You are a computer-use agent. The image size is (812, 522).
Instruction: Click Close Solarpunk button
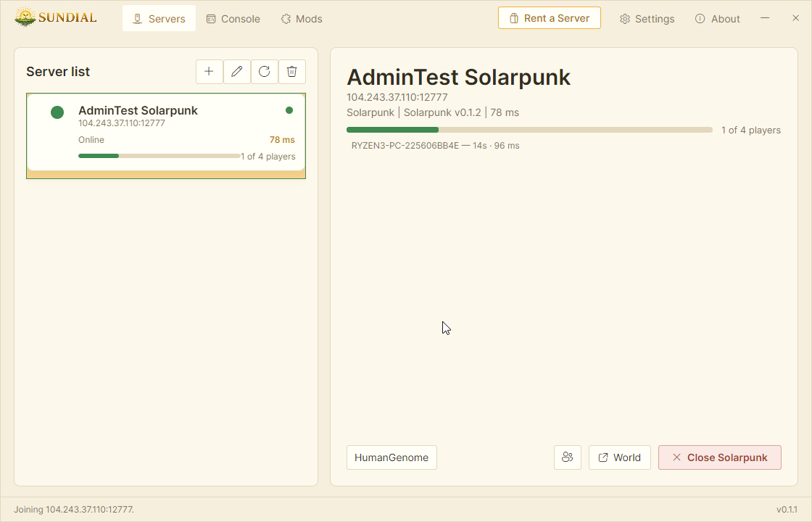tap(720, 457)
